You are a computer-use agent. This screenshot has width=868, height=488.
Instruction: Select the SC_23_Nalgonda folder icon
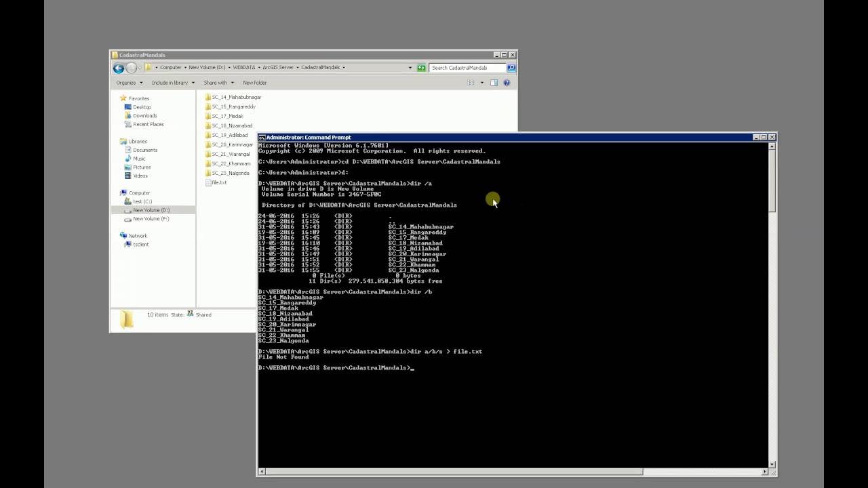[208, 173]
